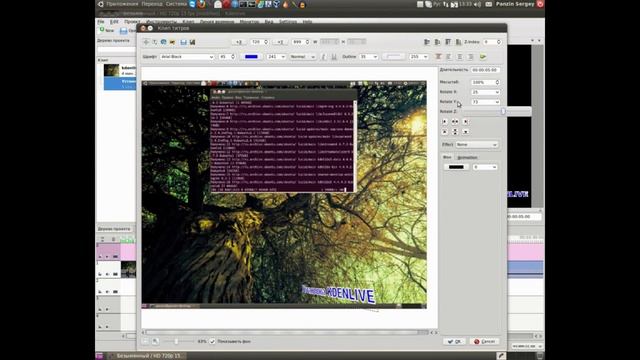
Task: Select the add image tool
Action: point(172,42)
